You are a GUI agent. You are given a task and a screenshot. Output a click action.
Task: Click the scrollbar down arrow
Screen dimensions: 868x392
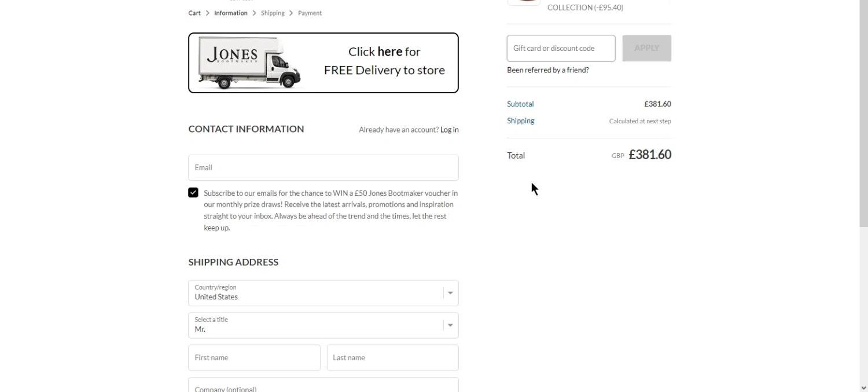coord(863,387)
